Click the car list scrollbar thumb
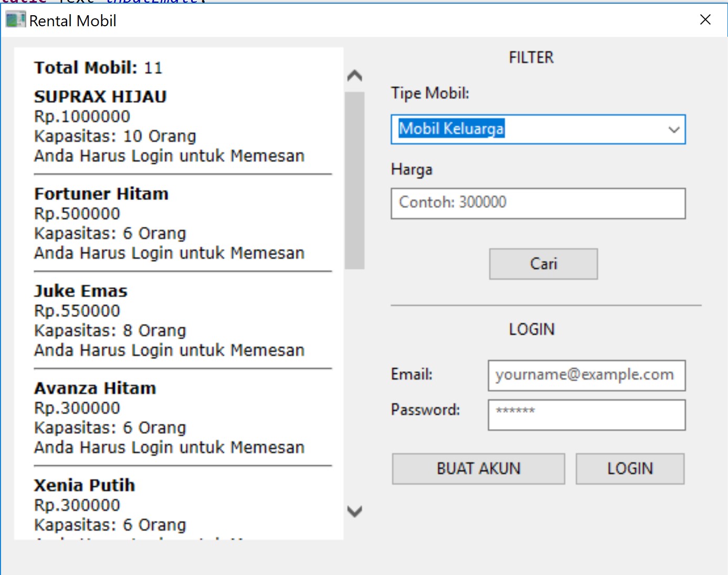The width and height of the screenshot is (728, 575). pyautogui.click(x=355, y=181)
